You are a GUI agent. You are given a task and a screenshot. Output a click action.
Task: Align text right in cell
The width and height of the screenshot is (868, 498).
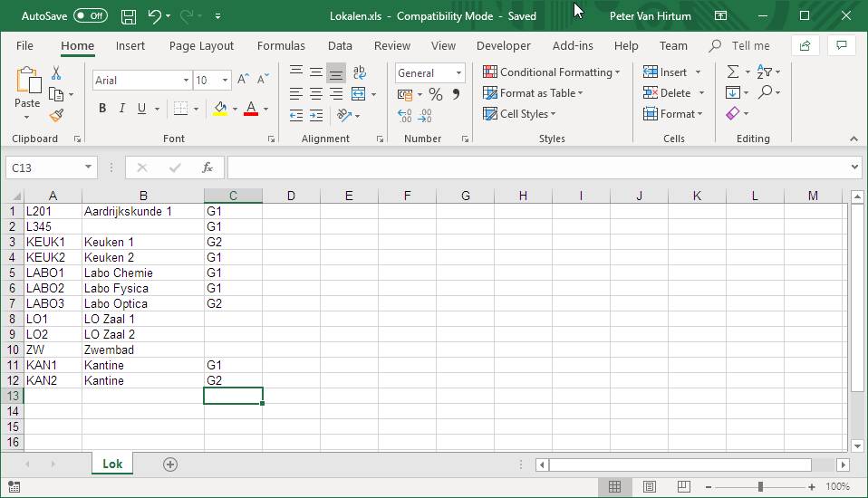pos(336,93)
